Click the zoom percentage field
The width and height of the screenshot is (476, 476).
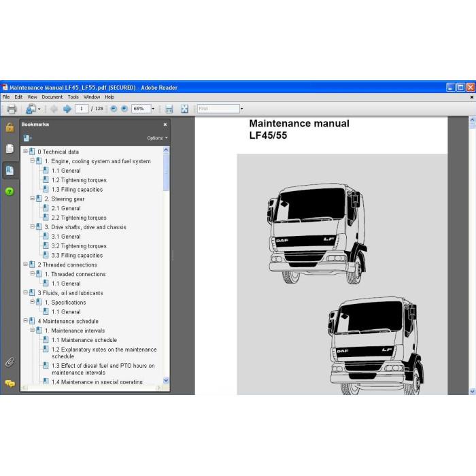point(141,109)
